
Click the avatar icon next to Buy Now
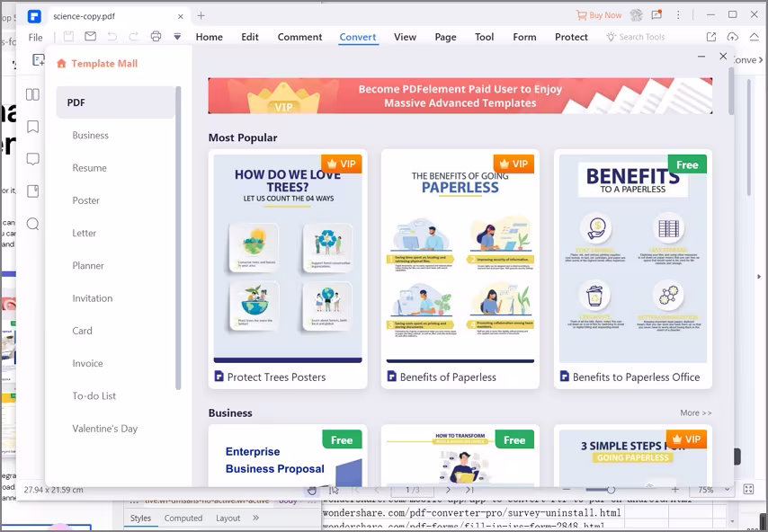[x=636, y=15]
